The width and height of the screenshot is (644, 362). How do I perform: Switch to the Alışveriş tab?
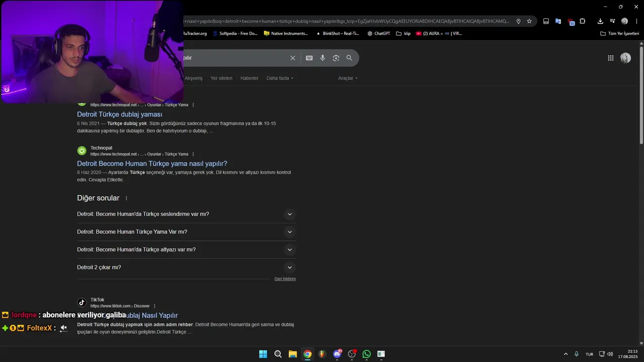194,78
